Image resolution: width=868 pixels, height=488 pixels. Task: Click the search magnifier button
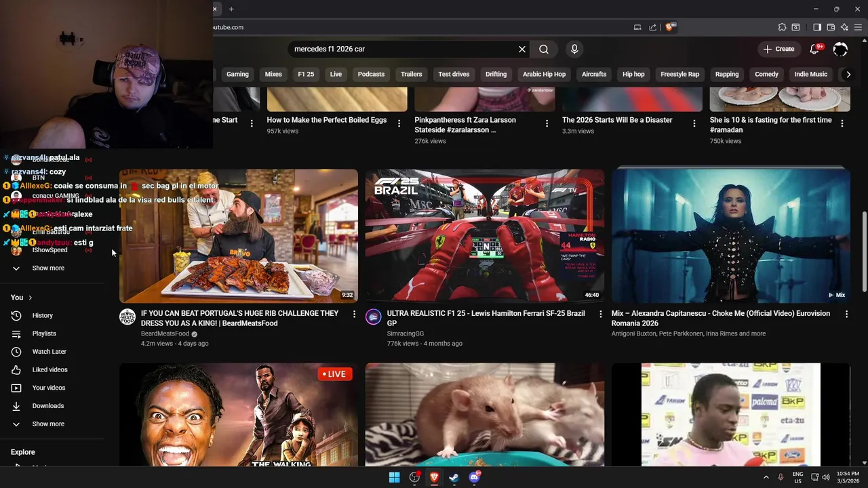coord(544,49)
